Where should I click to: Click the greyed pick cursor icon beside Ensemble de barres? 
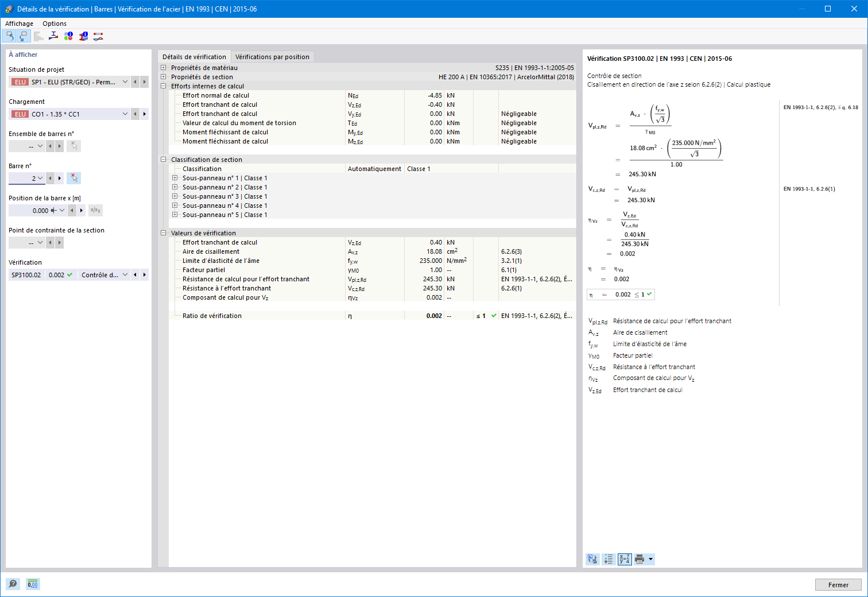tap(73, 146)
